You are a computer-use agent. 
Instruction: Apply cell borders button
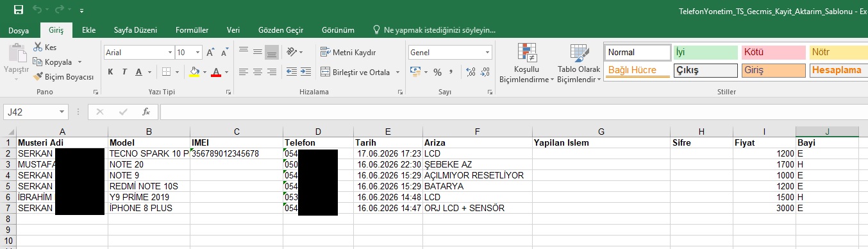tap(165, 72)
